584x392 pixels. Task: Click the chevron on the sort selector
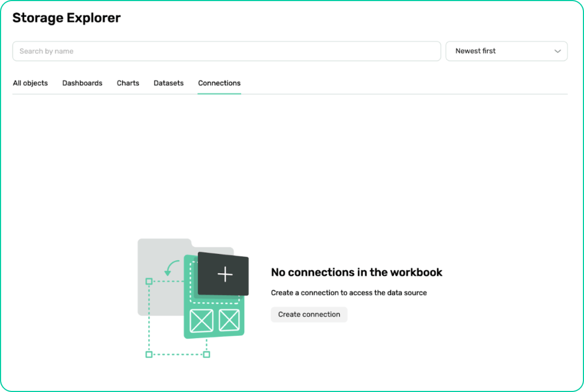pyautogui.click(x=558, y=51)
